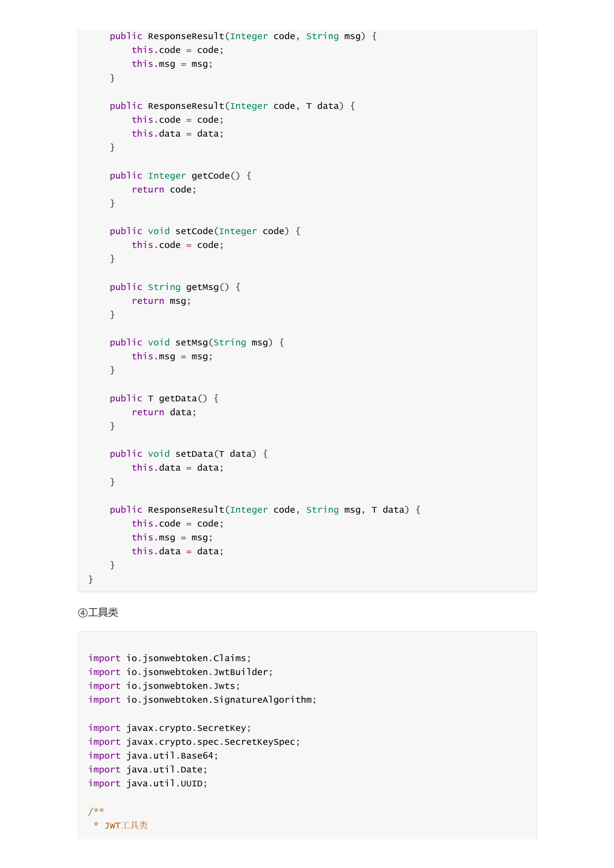
Task: Click the ResponseResult(Integer code, String msg) constructor
Action: coord(243,36)
